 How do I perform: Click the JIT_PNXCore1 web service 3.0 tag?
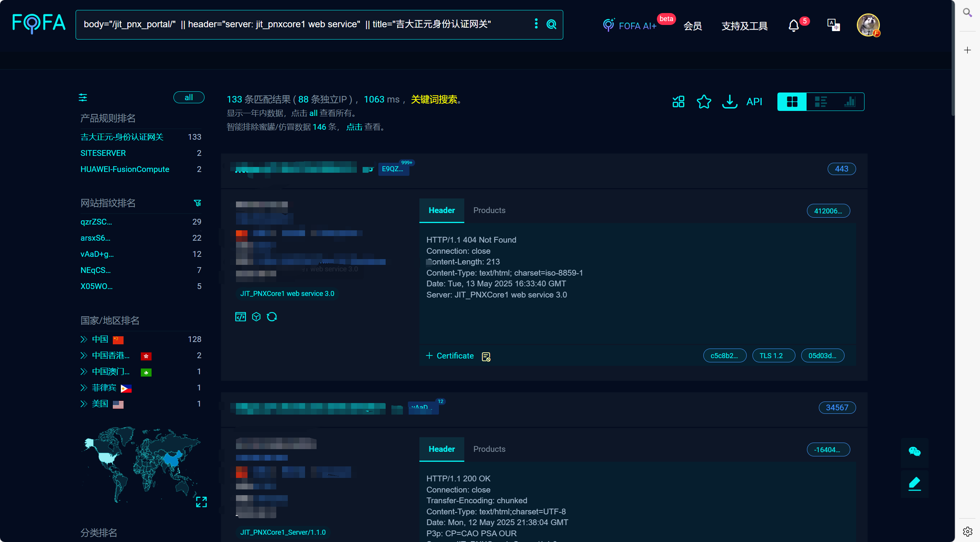[x=287, y=294]
